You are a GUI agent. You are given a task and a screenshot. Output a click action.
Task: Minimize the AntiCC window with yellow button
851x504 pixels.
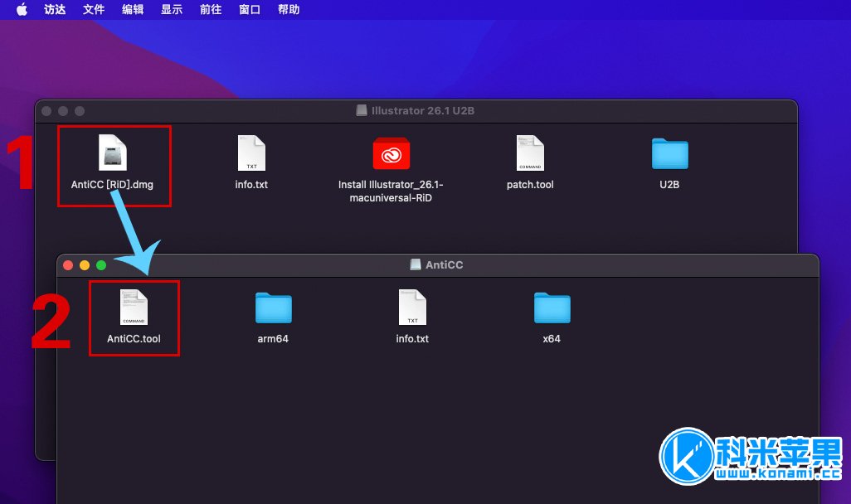click(x=85, y=264)
